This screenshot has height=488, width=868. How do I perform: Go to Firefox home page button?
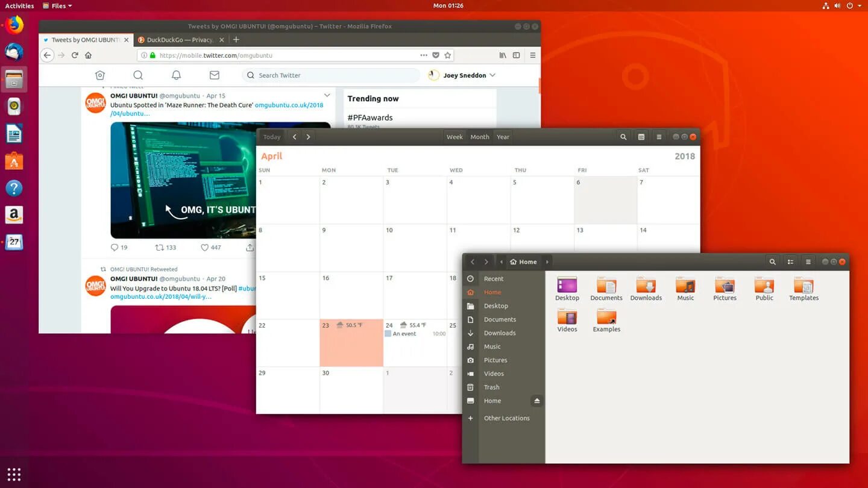click(x=88, y=55)
